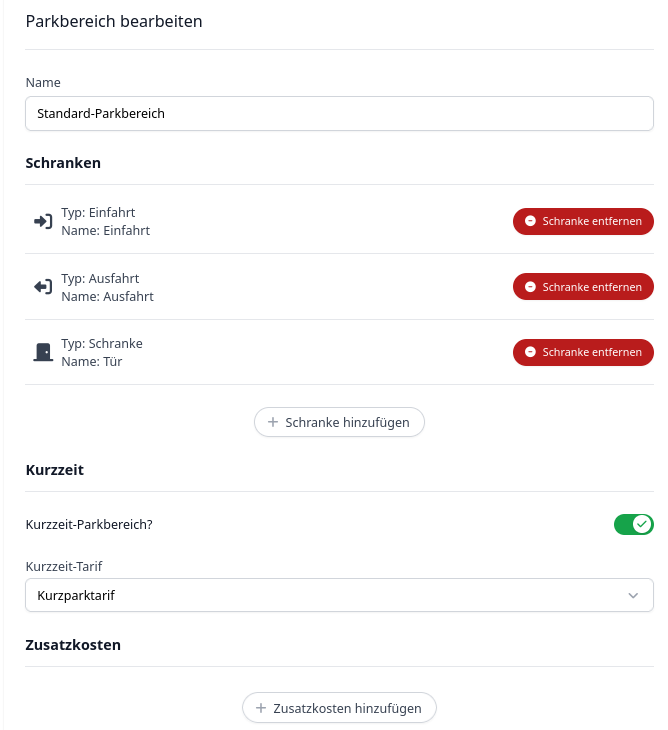Select the Typ: Schranke list row text

[102, 344]
